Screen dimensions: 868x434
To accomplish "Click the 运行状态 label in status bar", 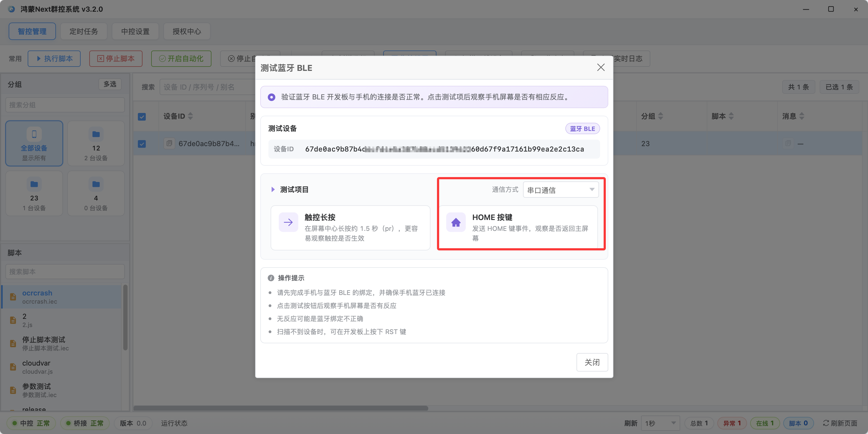I will point(174,423).
